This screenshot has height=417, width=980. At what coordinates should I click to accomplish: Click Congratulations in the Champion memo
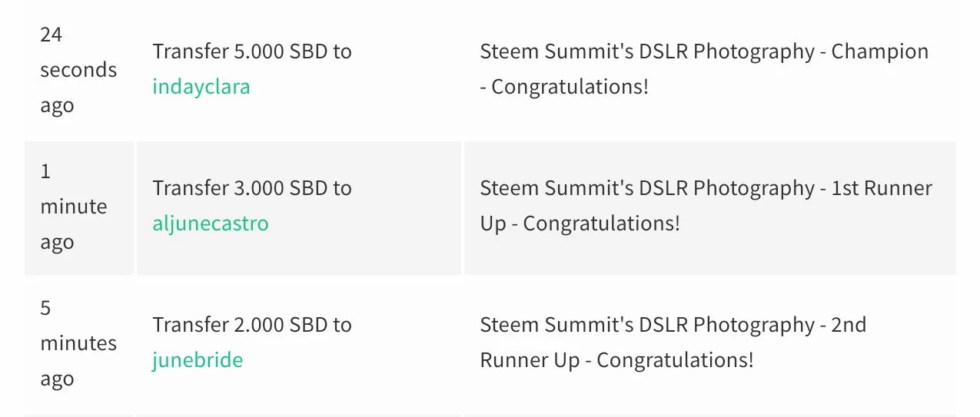570,87
